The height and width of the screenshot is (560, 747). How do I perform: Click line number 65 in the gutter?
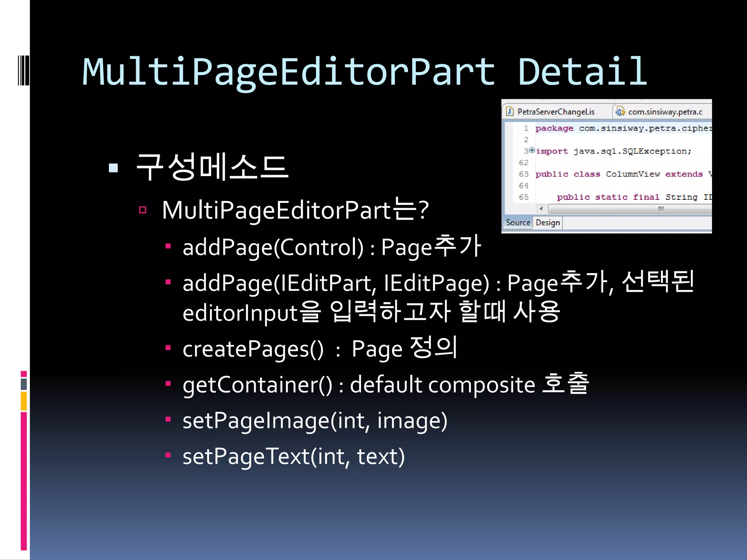pos(524,197)
